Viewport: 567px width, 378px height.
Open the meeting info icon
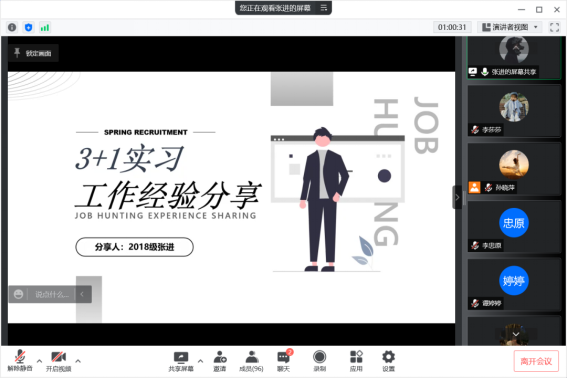point(12,27)
